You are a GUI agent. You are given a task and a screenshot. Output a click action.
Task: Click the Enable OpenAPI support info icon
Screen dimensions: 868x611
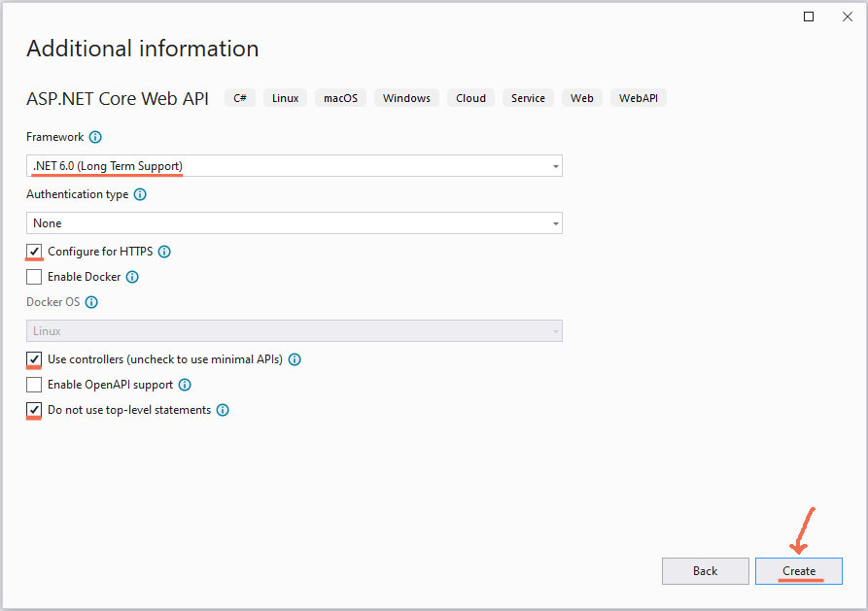click(x=185, y=385)
